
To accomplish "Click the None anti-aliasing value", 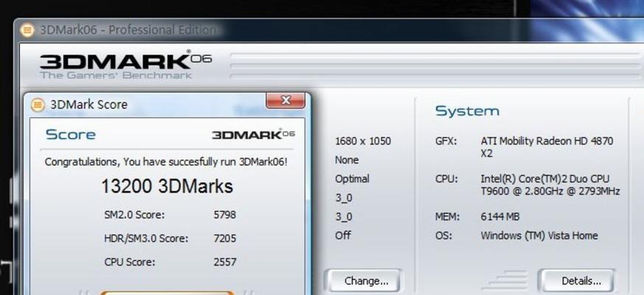I will pyautogui.click(x=347, y=160).
